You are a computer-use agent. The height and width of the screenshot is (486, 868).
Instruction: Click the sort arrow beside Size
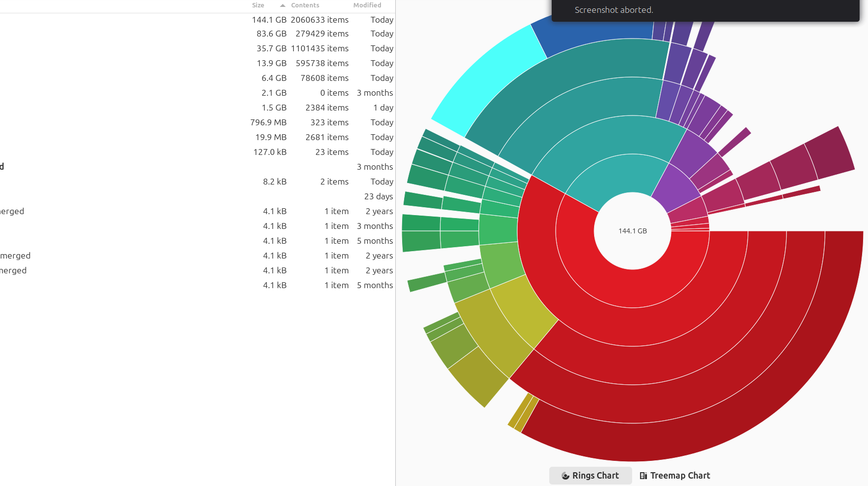283,5
